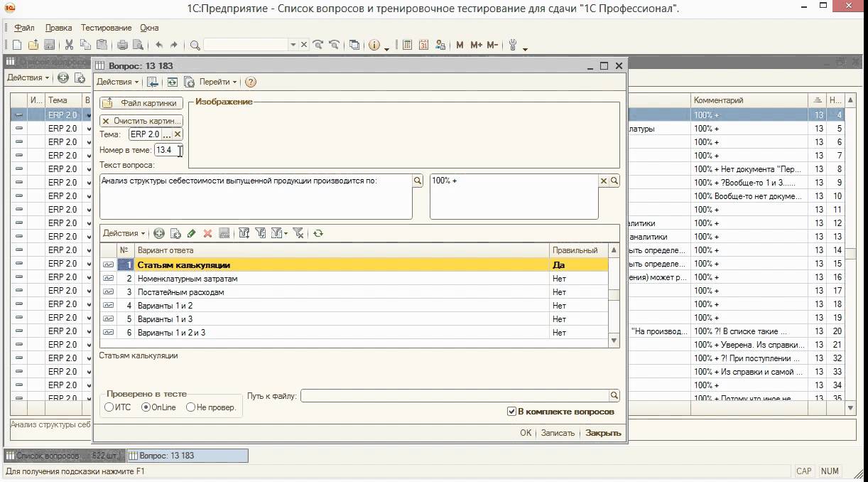The width and height of the screenshot is (868, 482).
Task: Switch to Список вопросов window tab
Action: 64,456
